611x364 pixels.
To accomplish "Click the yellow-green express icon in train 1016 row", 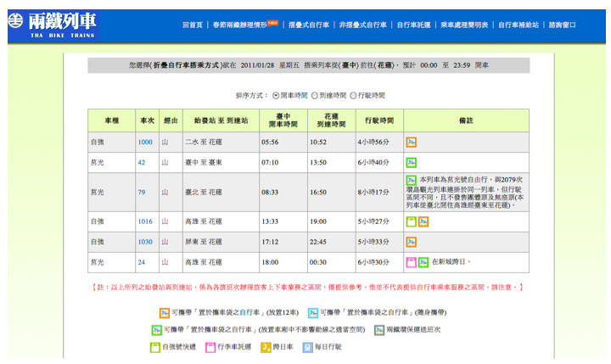I will pos(412,221).
